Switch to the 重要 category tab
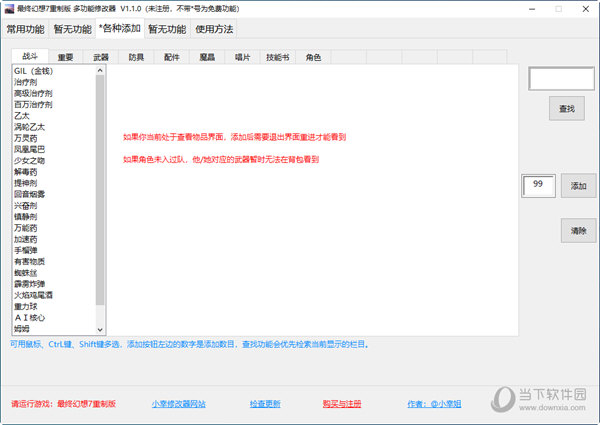This screenshot has width=600, height=425. [65, 57]
